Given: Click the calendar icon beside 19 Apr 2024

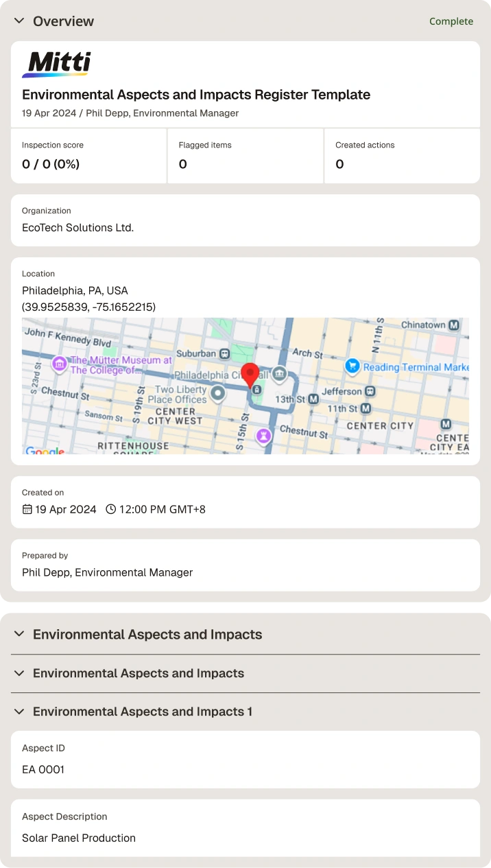Looking at the screenshot, I should point(27,509).
